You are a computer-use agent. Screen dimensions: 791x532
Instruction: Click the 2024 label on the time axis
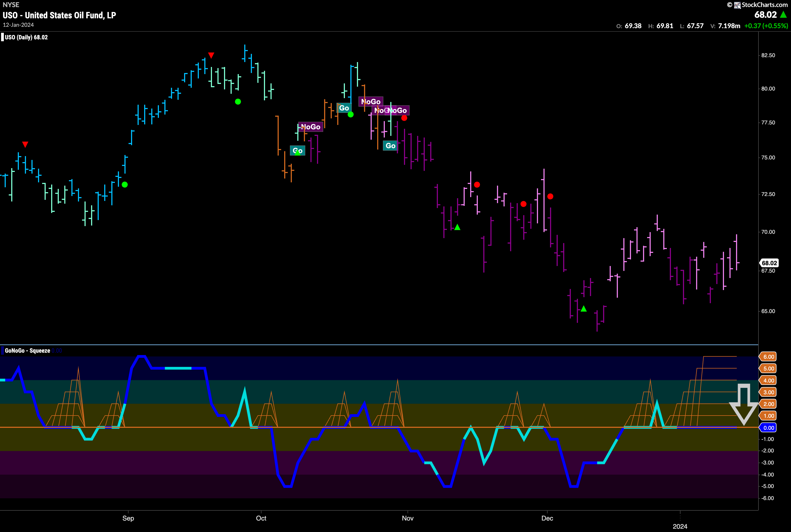point(680,526)
